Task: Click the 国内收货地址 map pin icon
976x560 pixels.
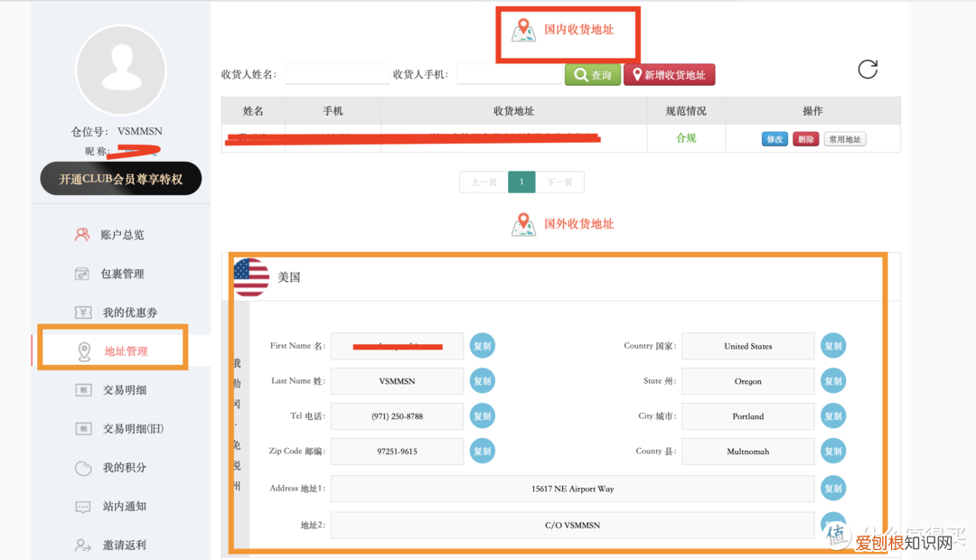Action: pos(524,31)
